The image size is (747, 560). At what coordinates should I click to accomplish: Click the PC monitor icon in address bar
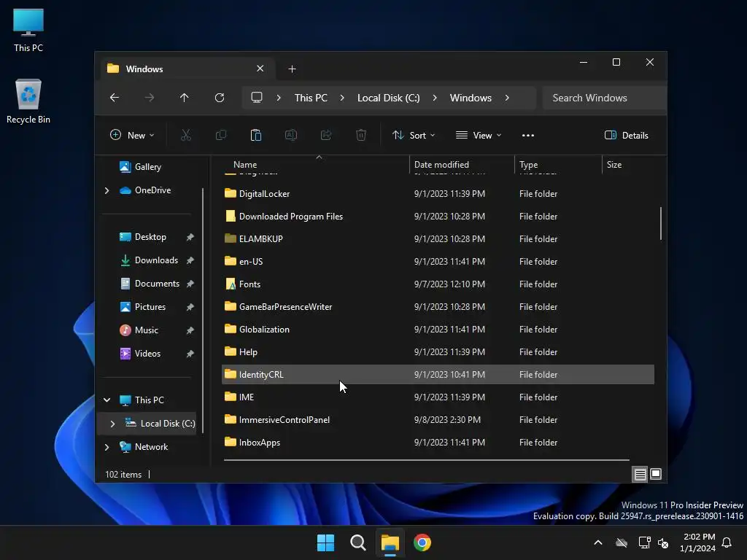(257, 98)
